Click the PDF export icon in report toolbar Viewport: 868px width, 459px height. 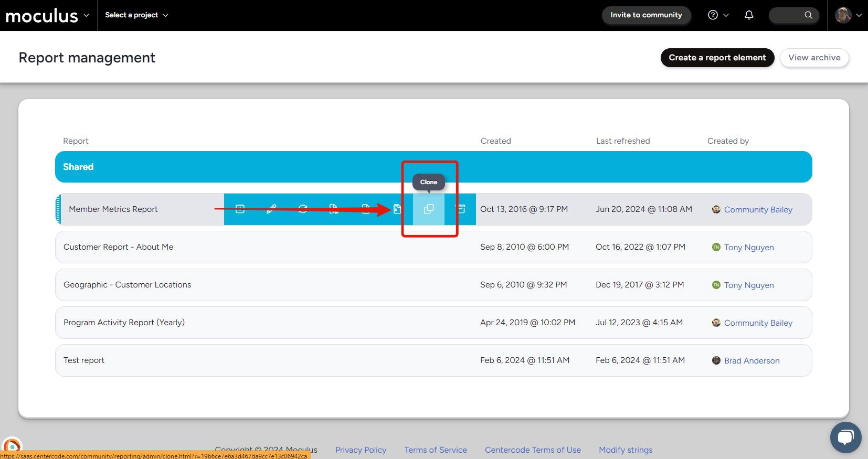pos(334,209)
